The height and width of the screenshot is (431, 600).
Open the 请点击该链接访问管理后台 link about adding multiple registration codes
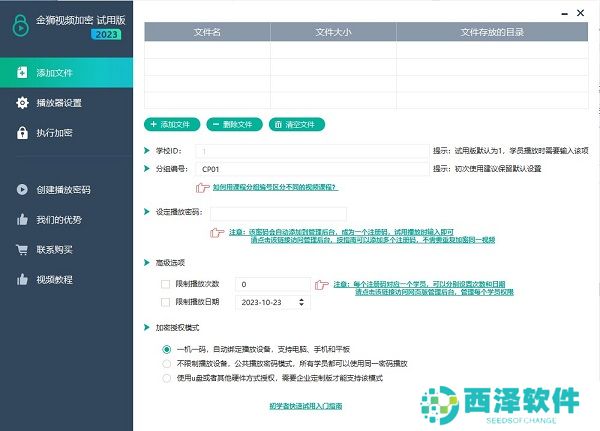pos(373,240)
